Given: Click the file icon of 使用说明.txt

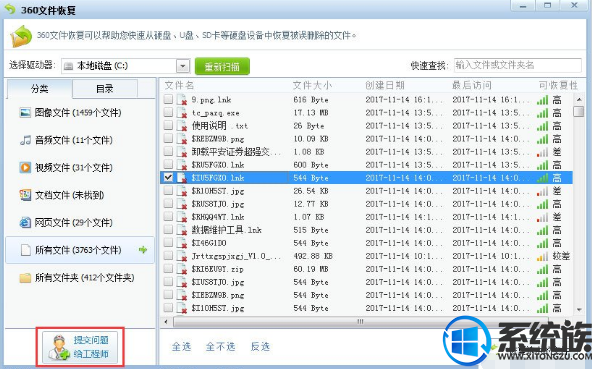Looking at the screenshot, I should (x=182, y=126).
